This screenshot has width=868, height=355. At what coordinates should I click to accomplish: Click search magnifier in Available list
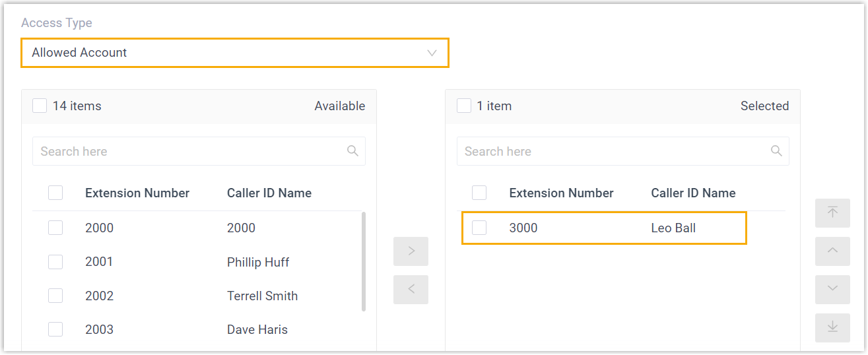click(x=352, y=151)
